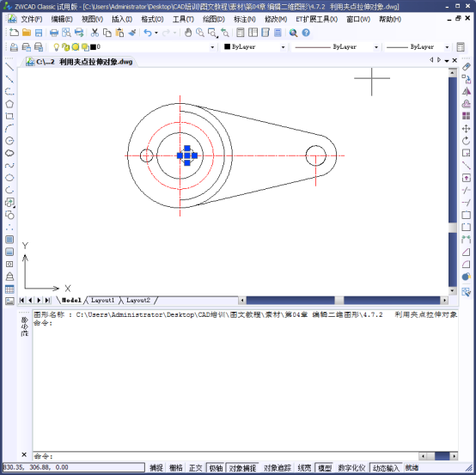Open the 绘图(D) menu
The height and width of the screenshot is (475, 476).
coord(213,20)
